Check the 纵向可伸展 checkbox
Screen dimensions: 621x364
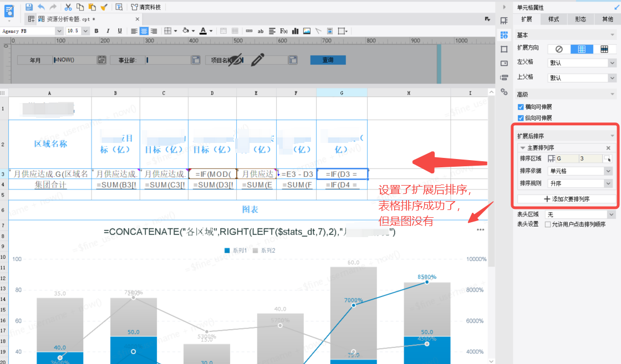coord(521,118)
